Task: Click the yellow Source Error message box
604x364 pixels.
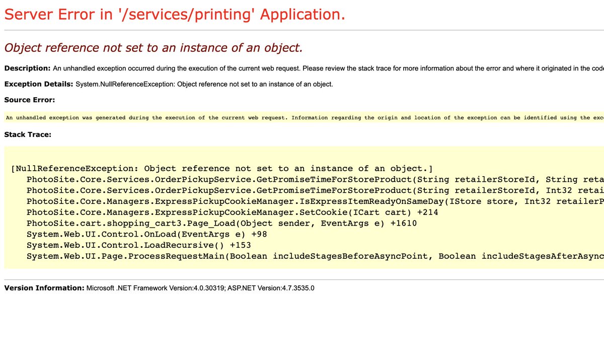Action: (302, 118)
